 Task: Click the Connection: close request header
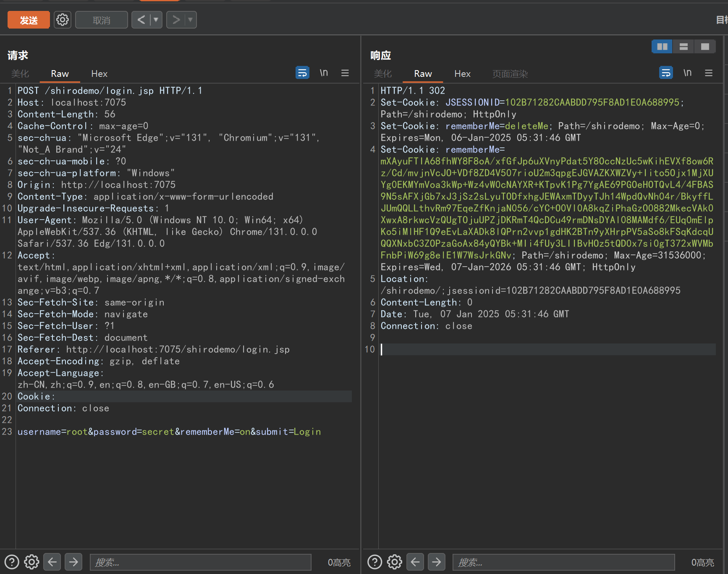63,408
